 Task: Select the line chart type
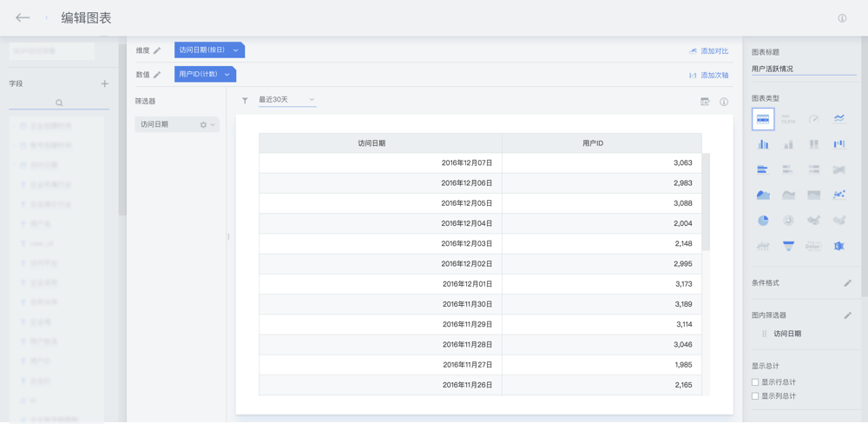(x=839, y=119)
